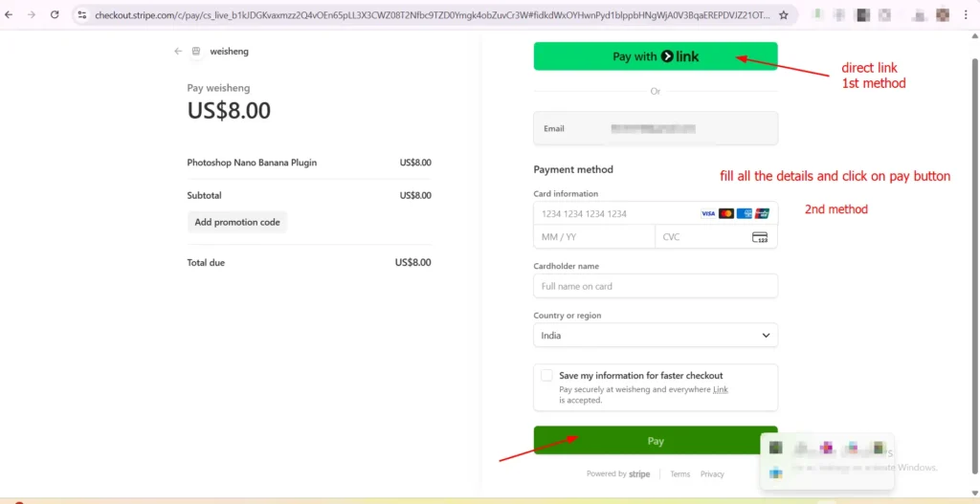Click the Powered by Stripe link
This screenshot has width=980, height=504.
[618, 474]
